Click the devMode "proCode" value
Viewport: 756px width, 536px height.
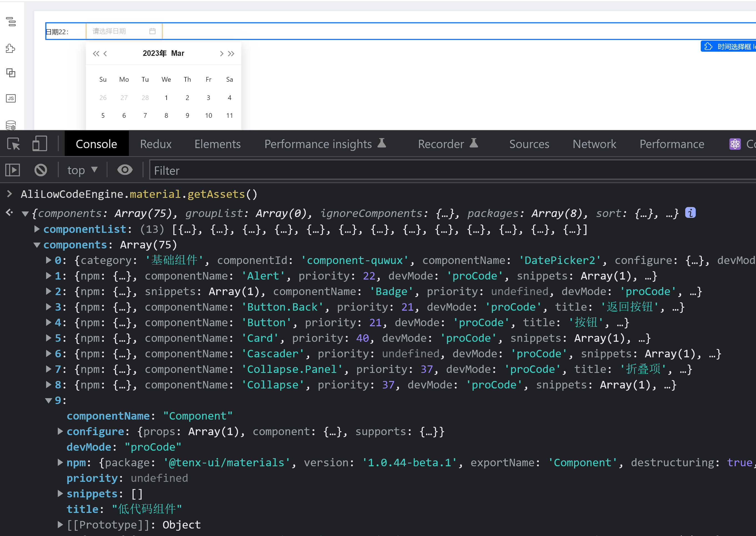pyautogui.click(x=153, y=447)
